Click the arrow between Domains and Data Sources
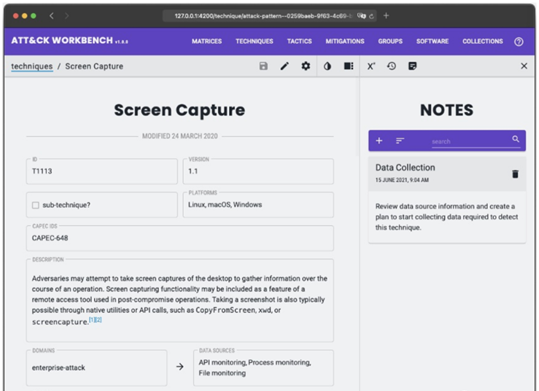539x391 pixels. [180, 367]
